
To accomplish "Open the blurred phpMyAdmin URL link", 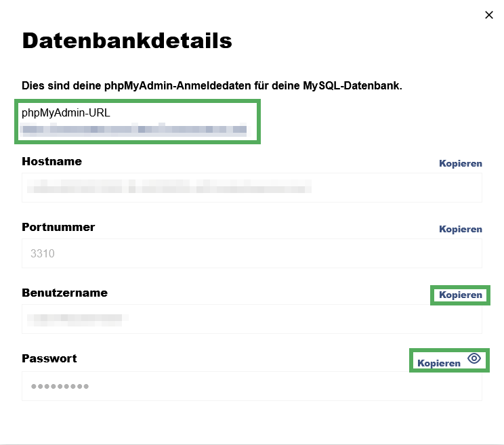I will click(x=134, y=129).
